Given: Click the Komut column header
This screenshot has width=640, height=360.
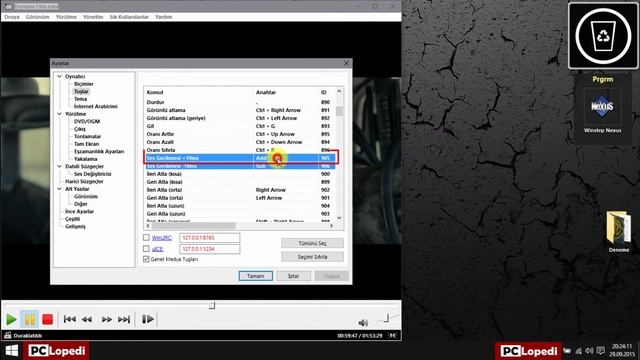Looking at the screenshot, I should (x=198, y=92).
